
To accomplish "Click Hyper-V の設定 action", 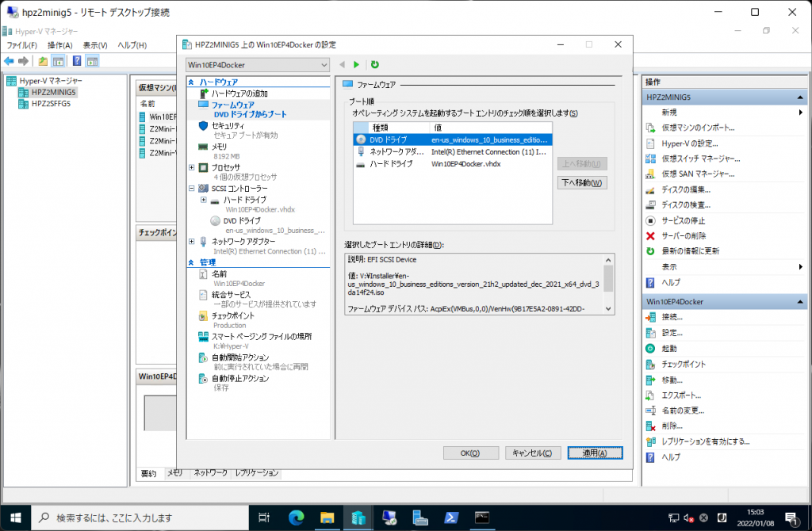I will [x=689, y=143].
